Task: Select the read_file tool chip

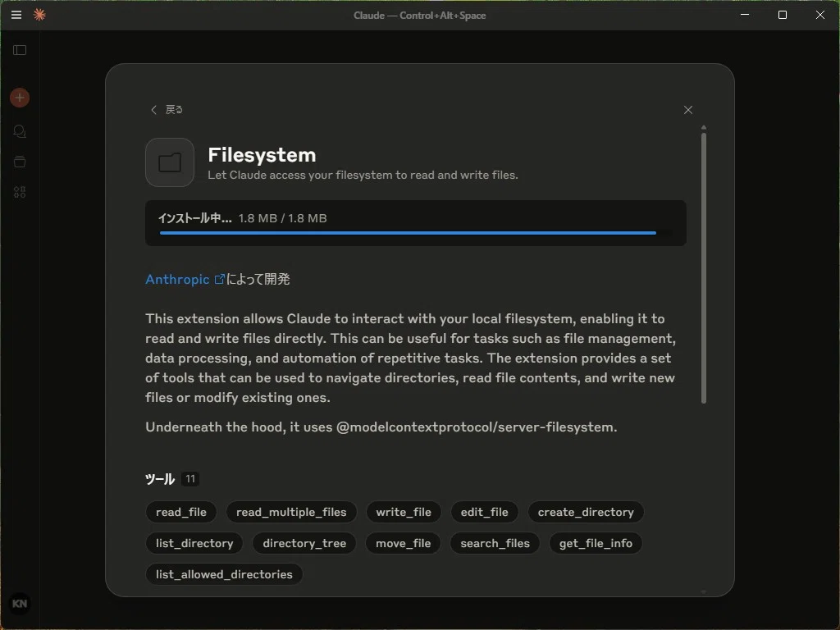Action: coord(181,512)
